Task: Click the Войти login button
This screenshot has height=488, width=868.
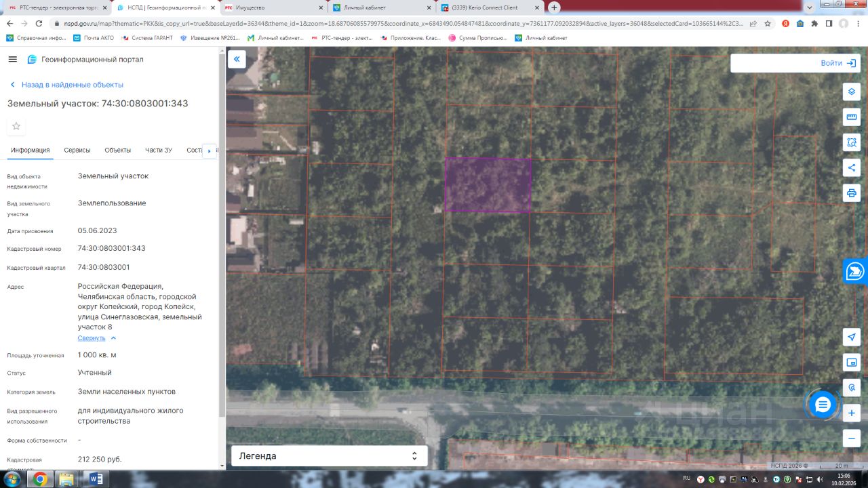Action: pos(838,63)
